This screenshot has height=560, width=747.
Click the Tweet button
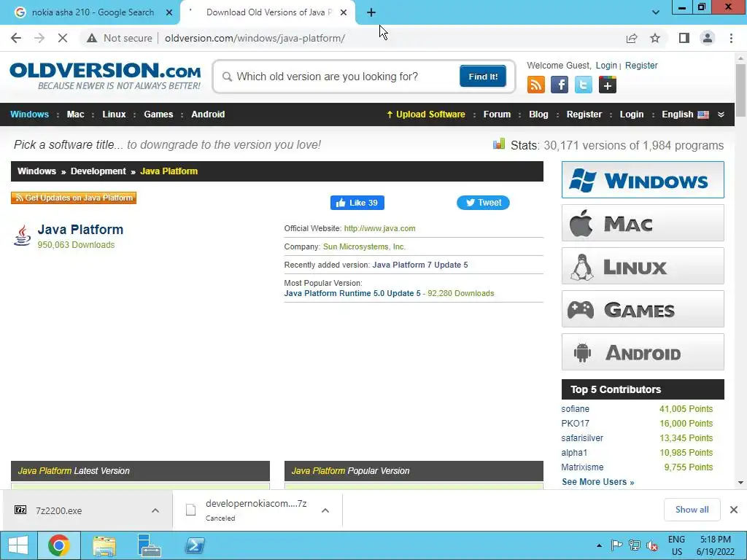[483, 203]
